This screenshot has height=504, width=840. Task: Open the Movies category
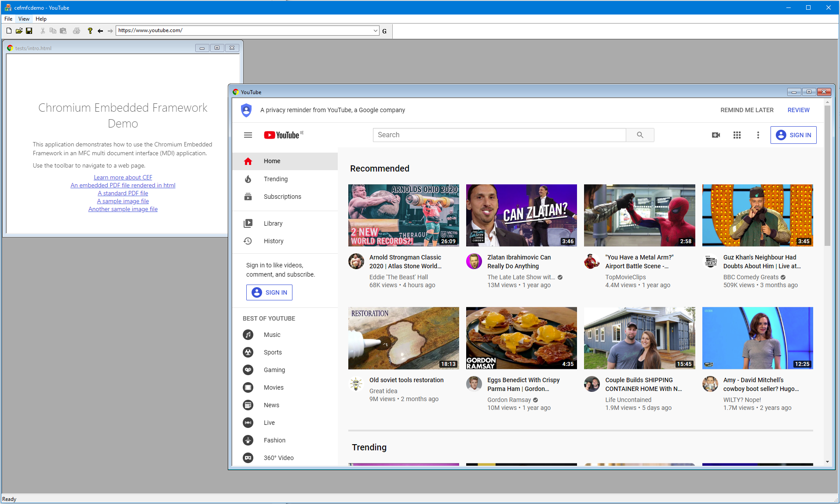click(285, 387)
